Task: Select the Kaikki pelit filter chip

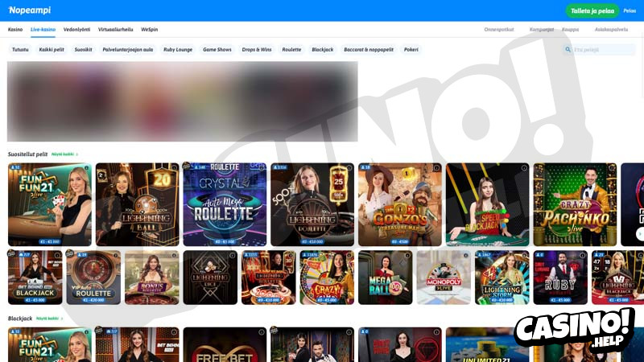Action: click(x=52, y=50)
